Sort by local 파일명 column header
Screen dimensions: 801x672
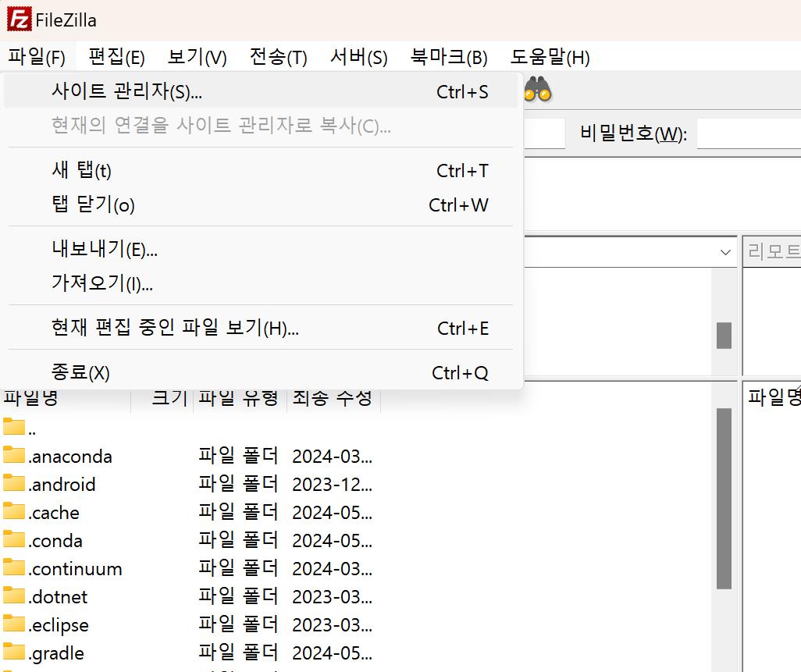[66, 399]
